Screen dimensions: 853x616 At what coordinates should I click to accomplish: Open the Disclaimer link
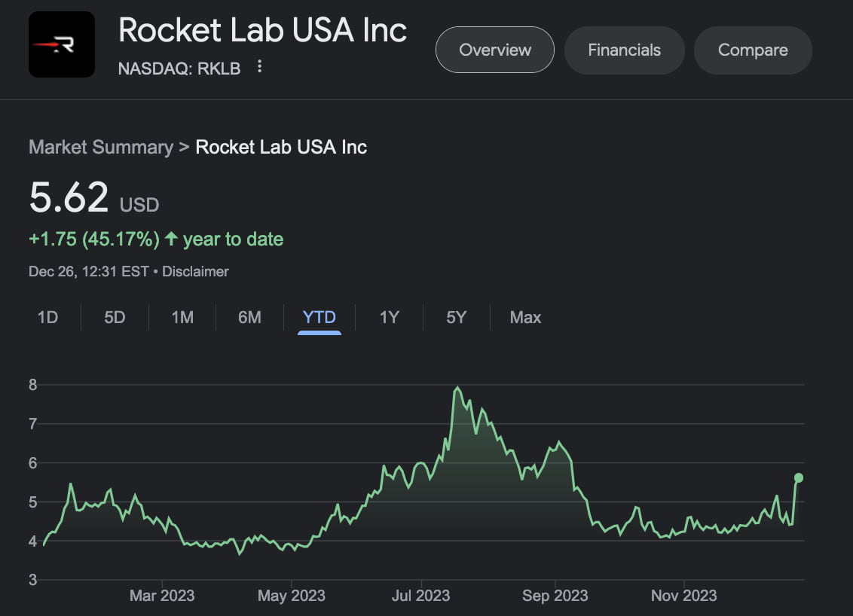195,271
